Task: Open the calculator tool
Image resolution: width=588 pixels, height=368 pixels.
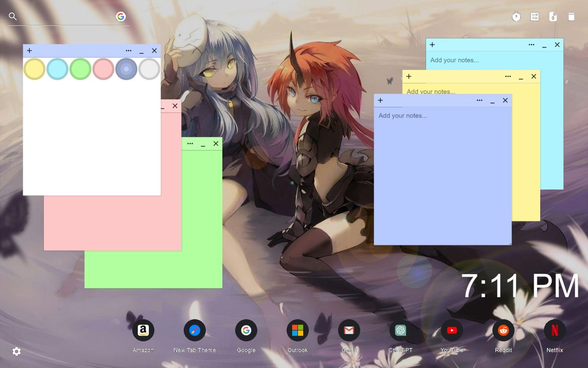Action: (x=535, y=17)
